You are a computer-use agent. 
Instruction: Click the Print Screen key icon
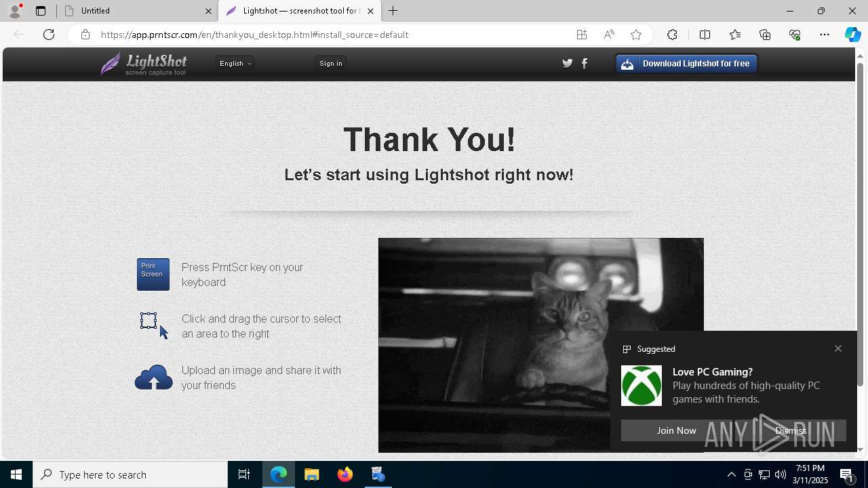point(153,274)
